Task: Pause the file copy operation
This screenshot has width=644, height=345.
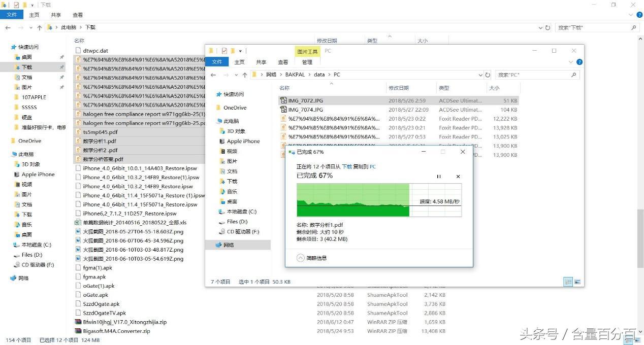Action: [439, 177]
